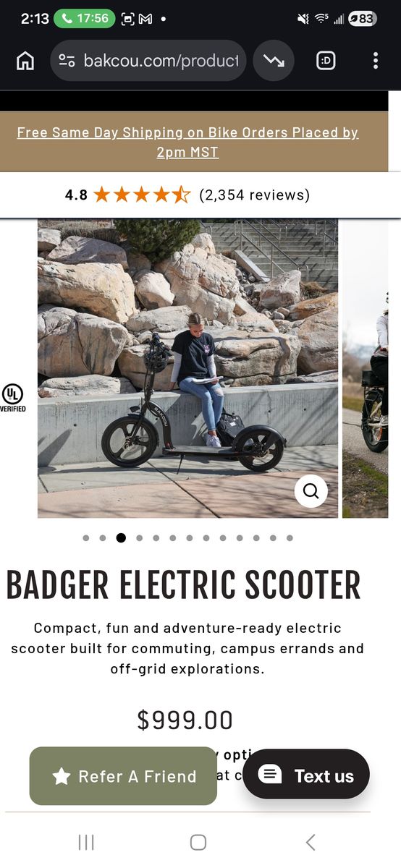Open the 2,354 reviews link

[254, 195]
